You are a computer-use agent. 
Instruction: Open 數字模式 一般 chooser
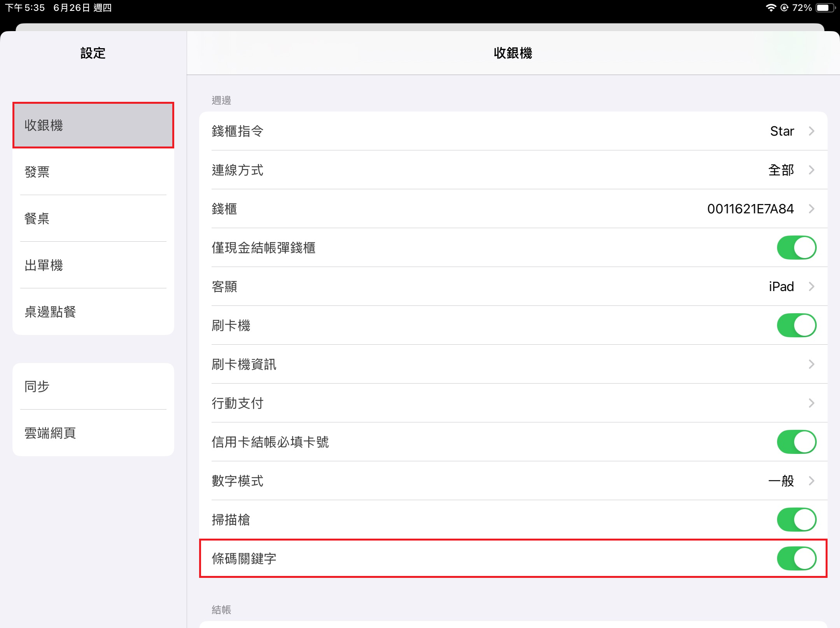[811, 481]
